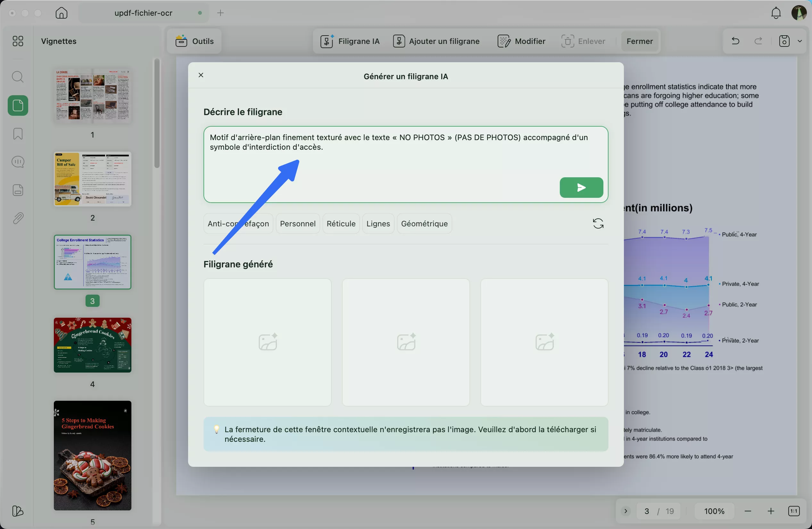Viewport: 812px width, 529px height.
Task: Click the notification bell icon
Action: point(776,13)
